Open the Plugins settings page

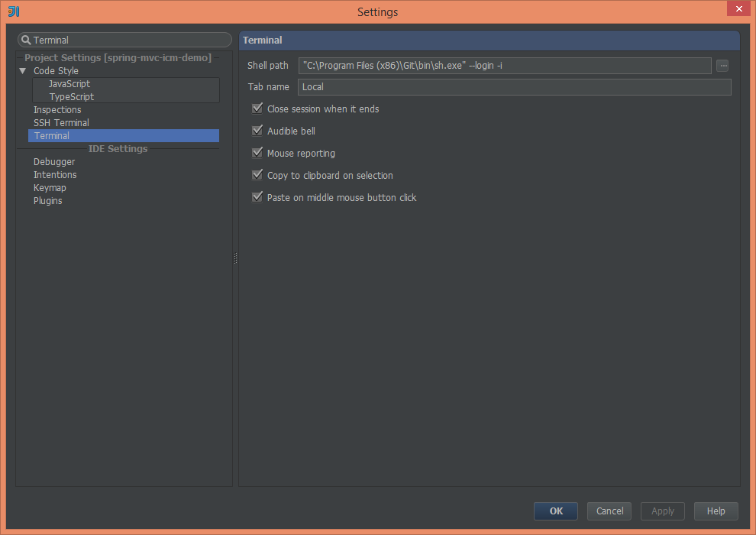47,200
